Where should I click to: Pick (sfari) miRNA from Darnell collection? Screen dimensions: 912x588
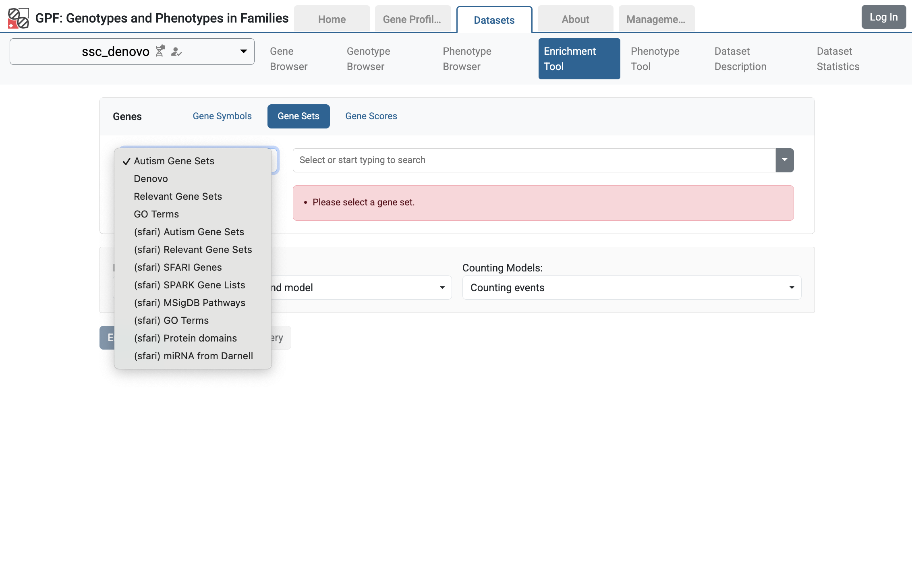[x=193, y=356]
